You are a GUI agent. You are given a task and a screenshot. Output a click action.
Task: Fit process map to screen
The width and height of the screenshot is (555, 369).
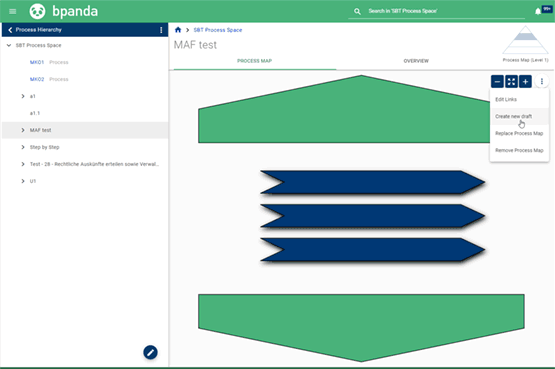(511, 81)
